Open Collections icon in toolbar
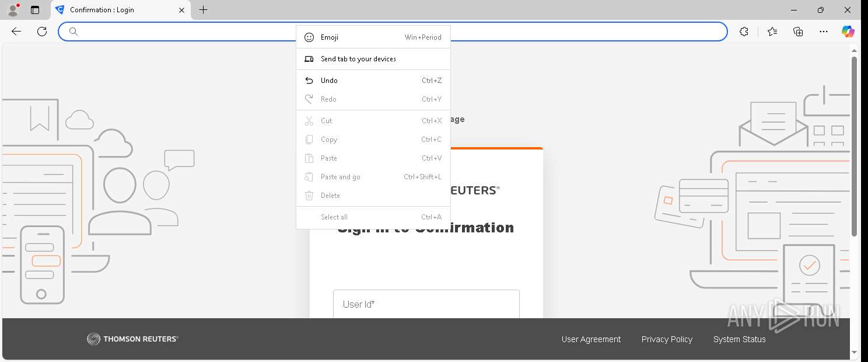Screen dimensions: 868x362 [798, 32]
